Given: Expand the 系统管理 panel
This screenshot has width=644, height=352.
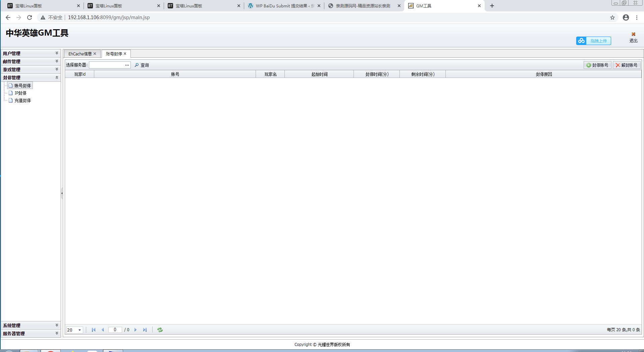Looking at the screenshot, I should point(30,325).
